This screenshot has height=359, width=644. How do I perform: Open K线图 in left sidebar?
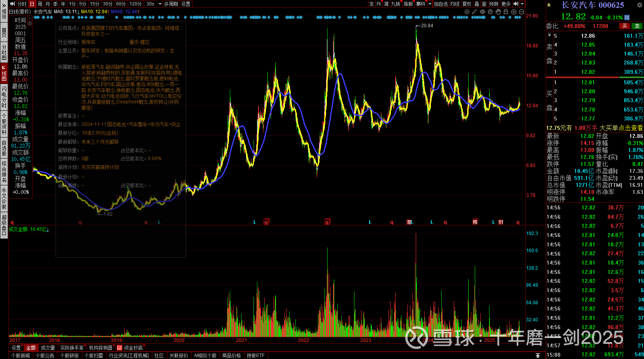point(4,73)
